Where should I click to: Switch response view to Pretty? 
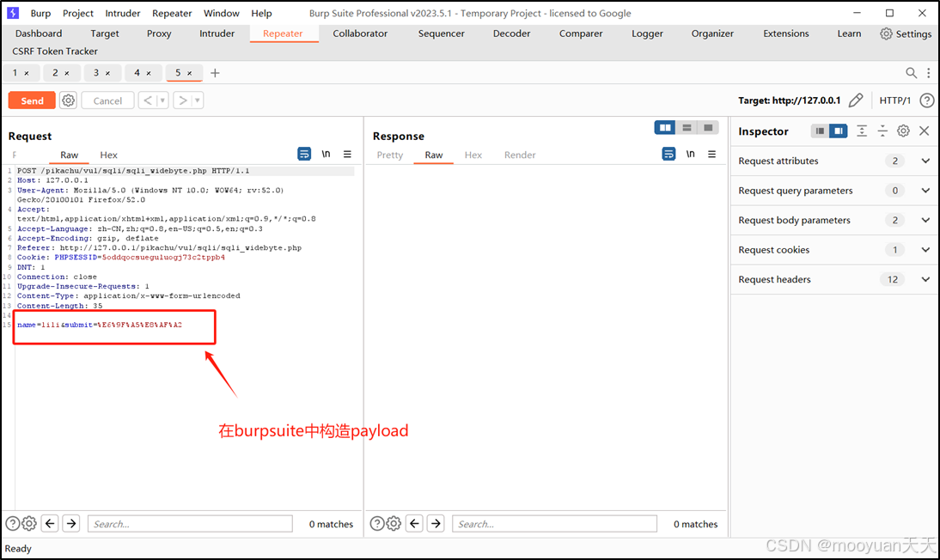click(x=390, y=155)
